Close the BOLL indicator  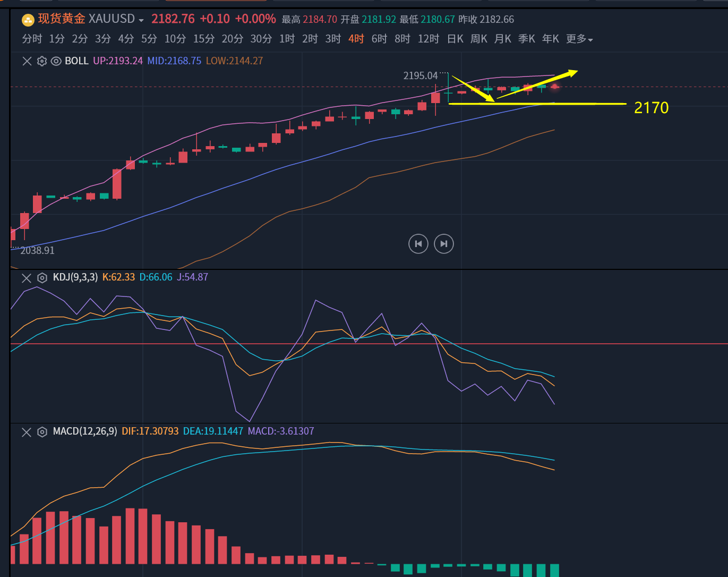[27, 61]
